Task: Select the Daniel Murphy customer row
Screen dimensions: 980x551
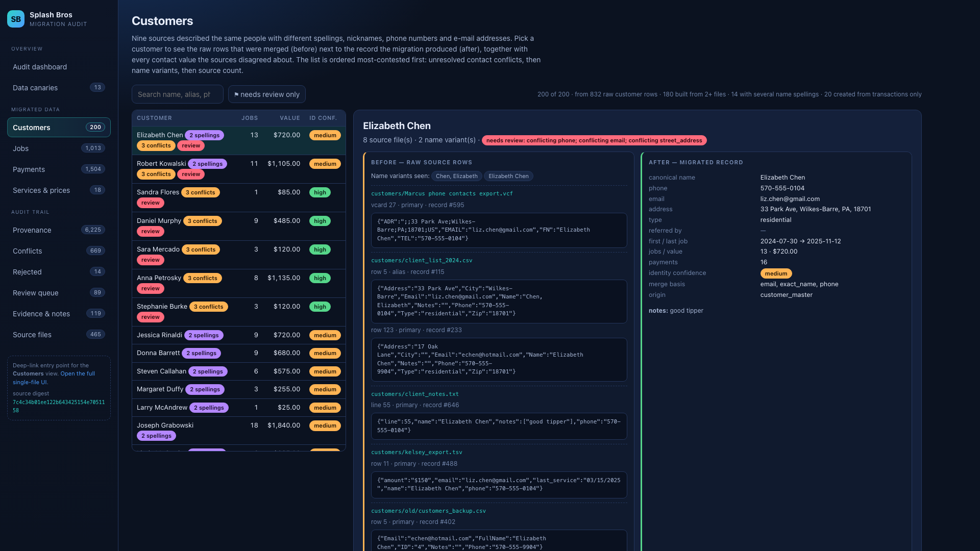Action: (238, 226)
